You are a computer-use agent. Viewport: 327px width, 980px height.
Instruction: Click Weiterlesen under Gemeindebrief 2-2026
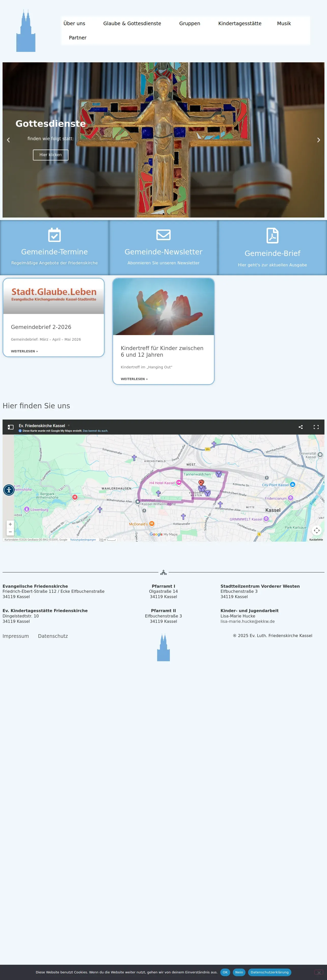[24, 351]
